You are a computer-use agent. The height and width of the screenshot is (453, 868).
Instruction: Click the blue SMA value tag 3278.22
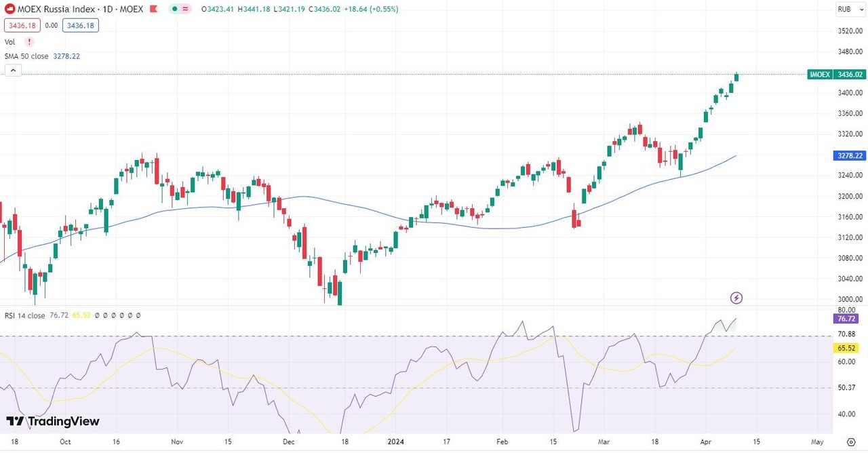851,155
